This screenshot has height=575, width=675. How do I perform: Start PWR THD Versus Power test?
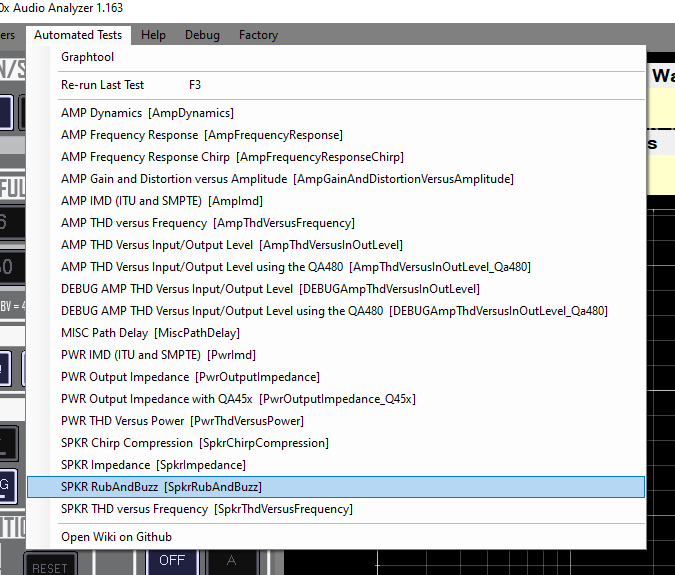tap(336, 421)
